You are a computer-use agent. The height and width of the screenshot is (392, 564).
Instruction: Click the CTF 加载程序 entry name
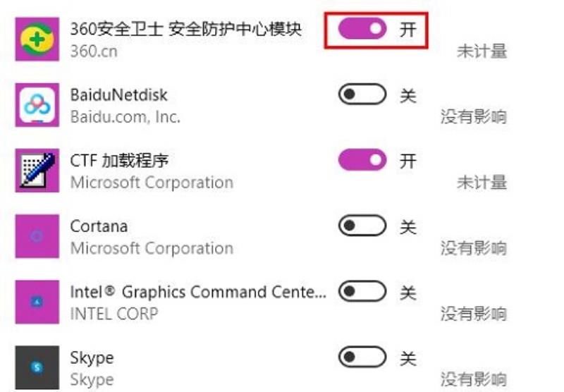click(119, 161)
